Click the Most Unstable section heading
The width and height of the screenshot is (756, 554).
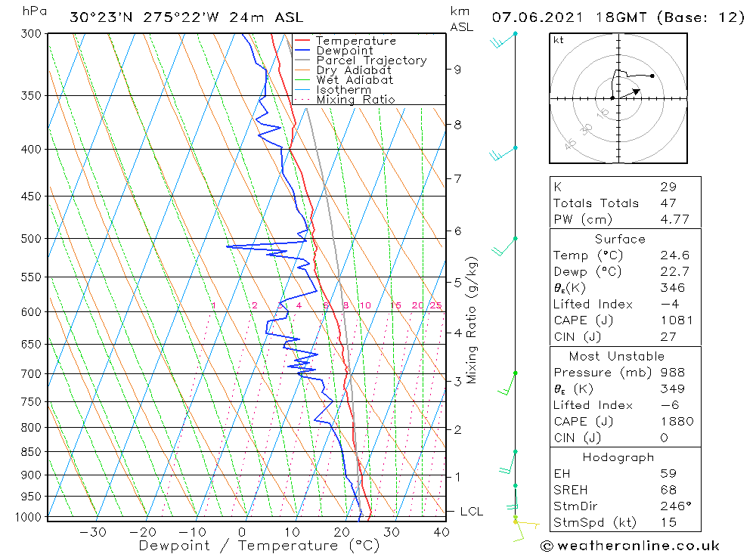[x=617, y=356]
